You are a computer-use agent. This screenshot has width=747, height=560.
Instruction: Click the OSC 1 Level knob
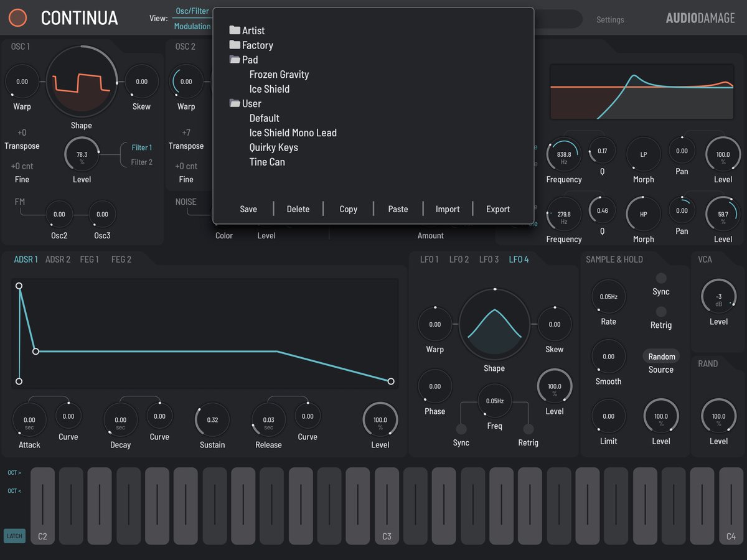point(82,154)
